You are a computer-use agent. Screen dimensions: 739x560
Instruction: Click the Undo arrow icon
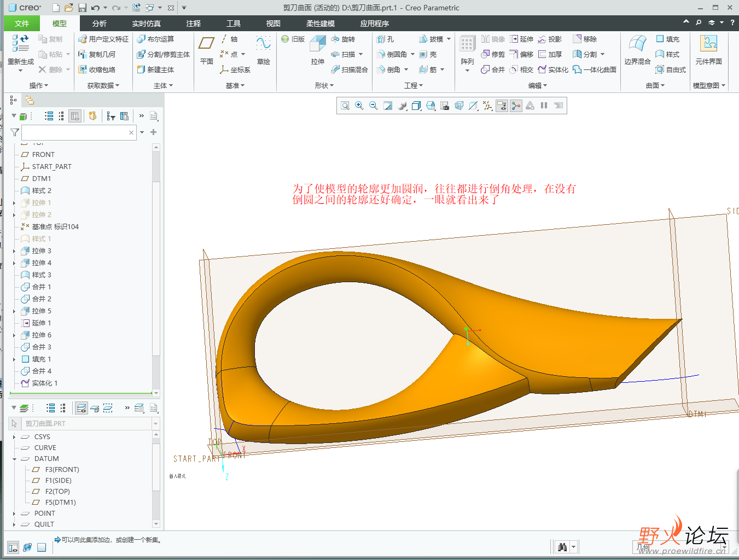95,8
